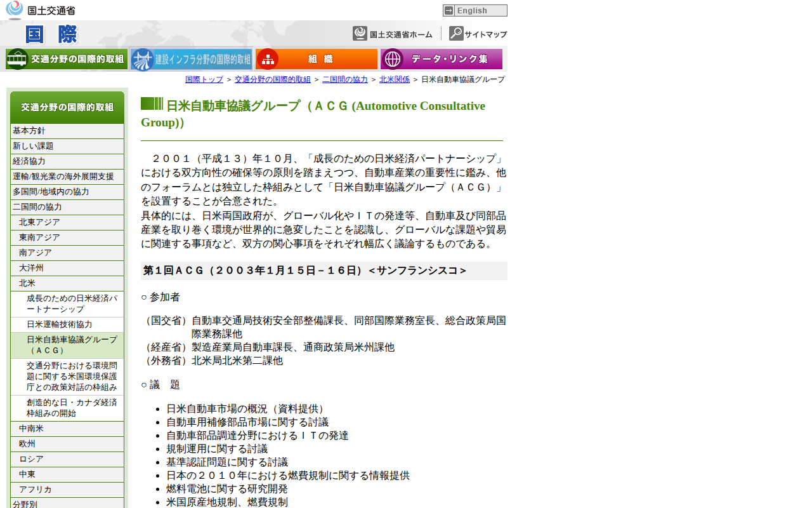Open the データ・リンク集 navigation tab
This screenshot has height=508, width=812.
click(x=442, y=59)
